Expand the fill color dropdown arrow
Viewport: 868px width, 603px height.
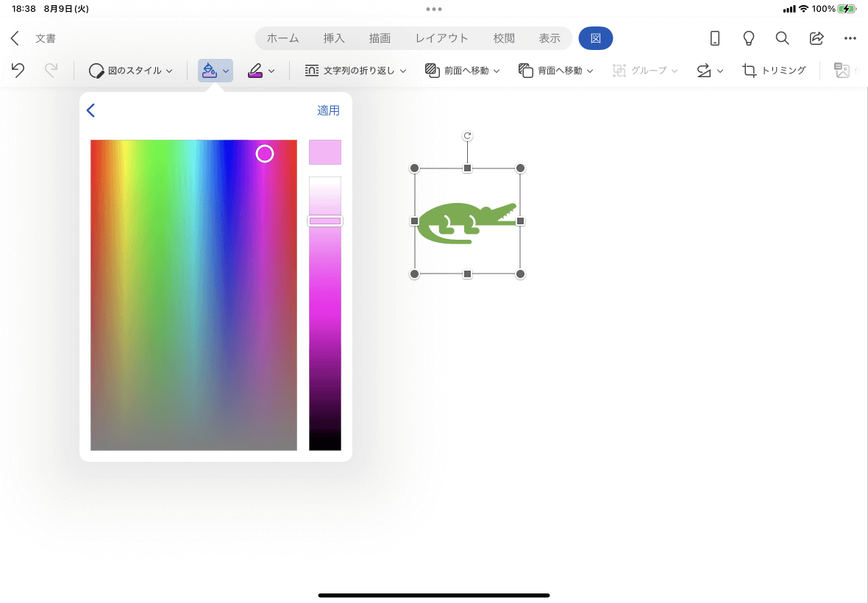pyautogui.click(x=226, y=71)
